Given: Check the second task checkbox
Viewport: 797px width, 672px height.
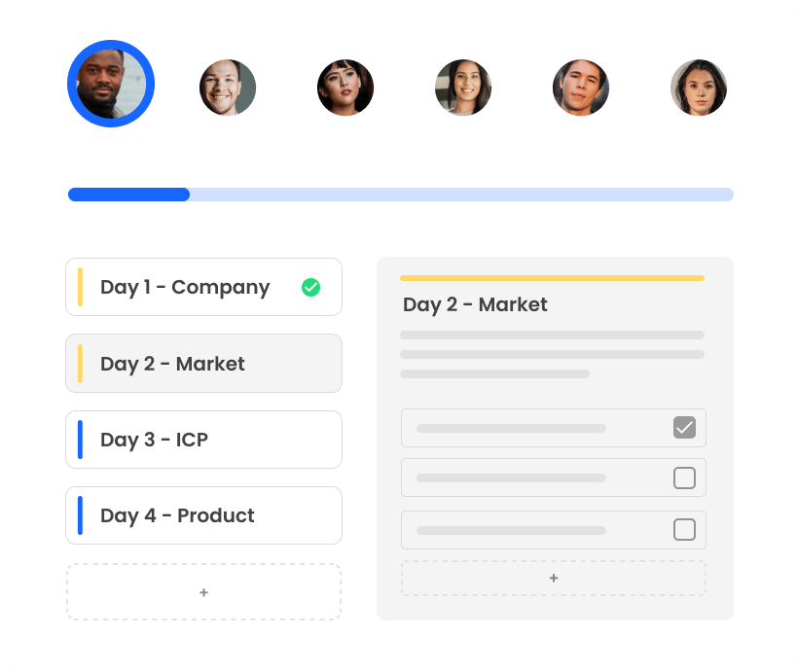Looking at the screenshot, I should point(684,478).
